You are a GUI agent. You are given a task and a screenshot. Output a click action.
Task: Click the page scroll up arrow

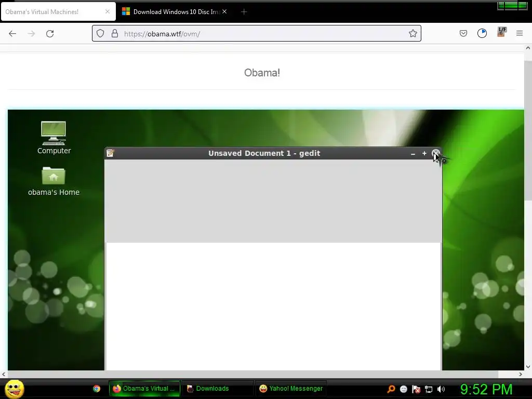(x=528, y=48)
